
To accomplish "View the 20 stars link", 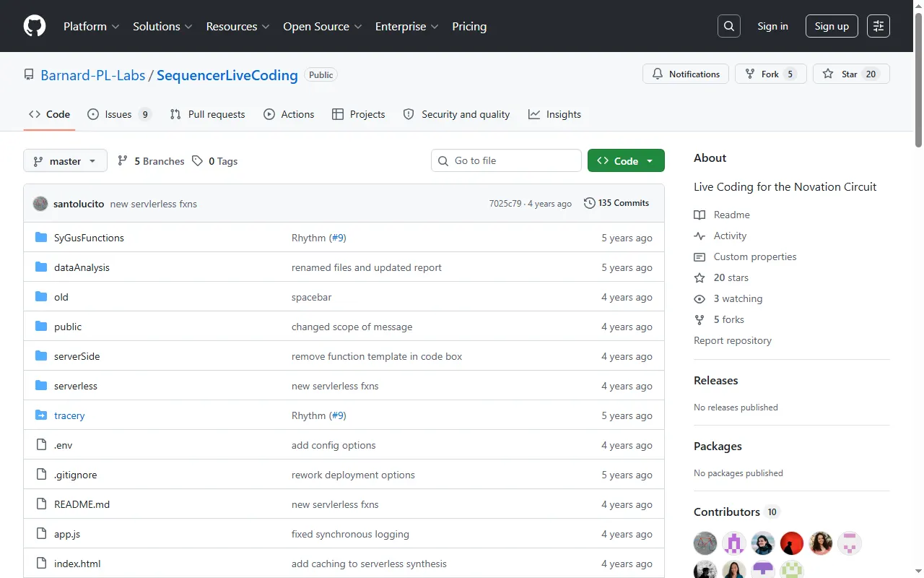I will point(721,277).
